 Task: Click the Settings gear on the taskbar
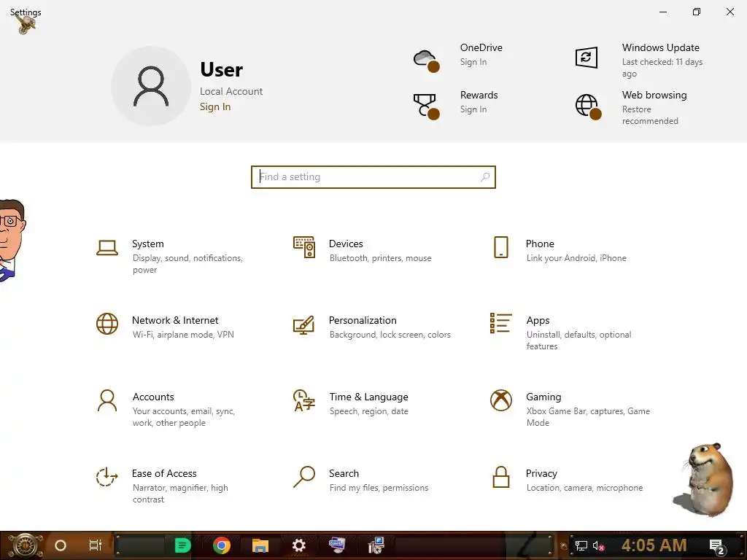(298, 545)
